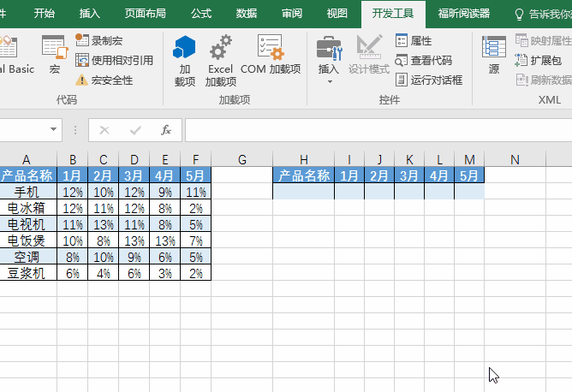Click Map Properties (映射属性)

[x=543, y=40]
